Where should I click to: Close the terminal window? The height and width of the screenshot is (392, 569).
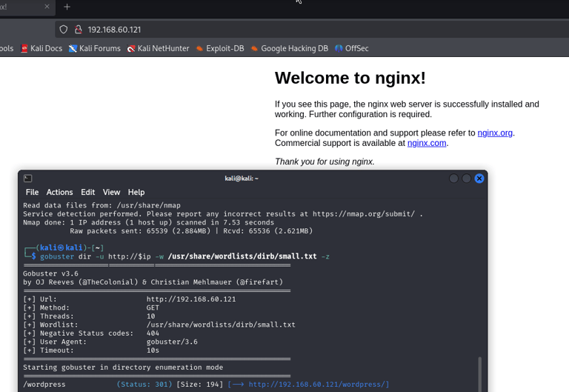coord(479,178)
